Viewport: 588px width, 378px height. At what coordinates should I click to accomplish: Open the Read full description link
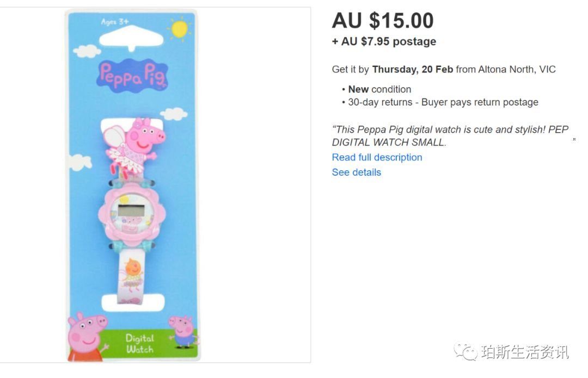[x=377, y=157]
